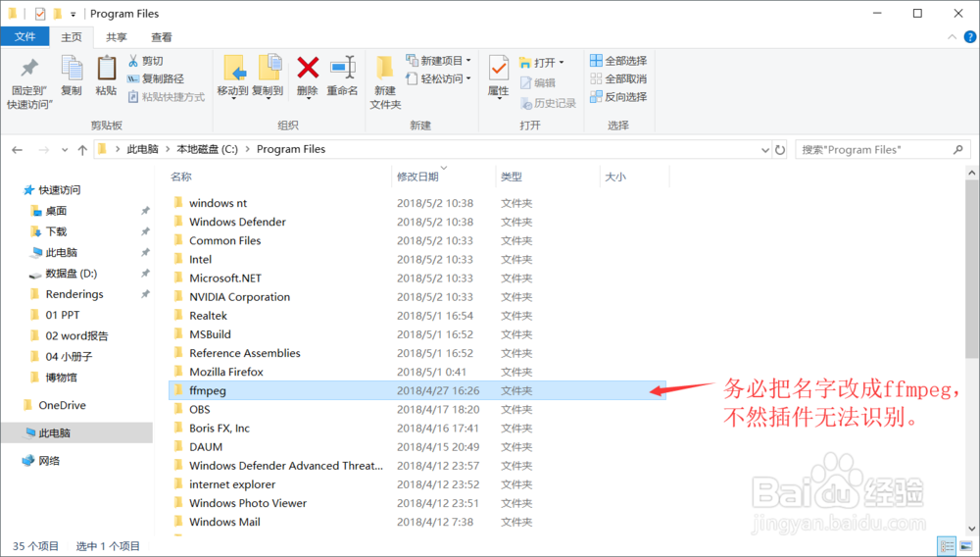Viewport: 980px width, 557px height.
Task: Click the title bar Properties checkmark icon
Action: pos(40,13)
